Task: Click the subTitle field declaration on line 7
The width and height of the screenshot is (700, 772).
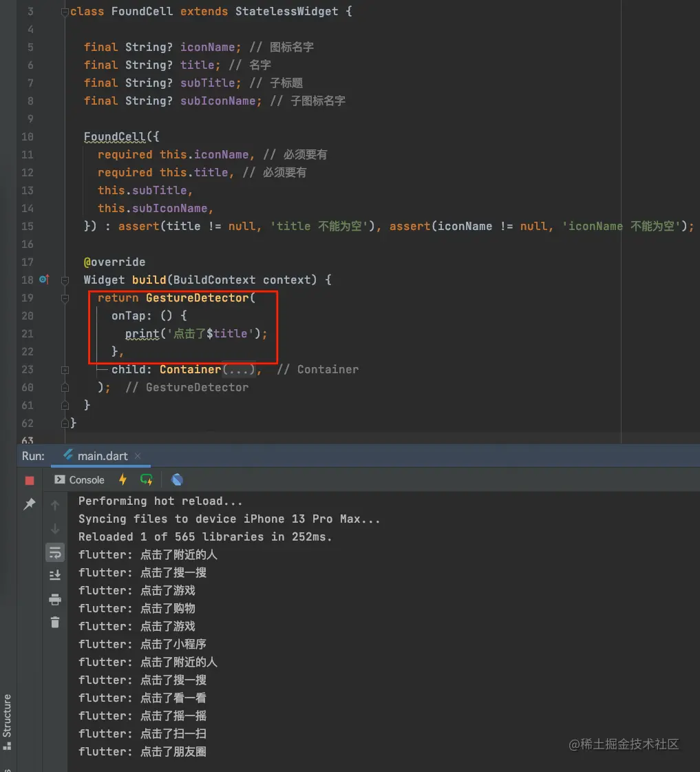Action: pos(208,83)
